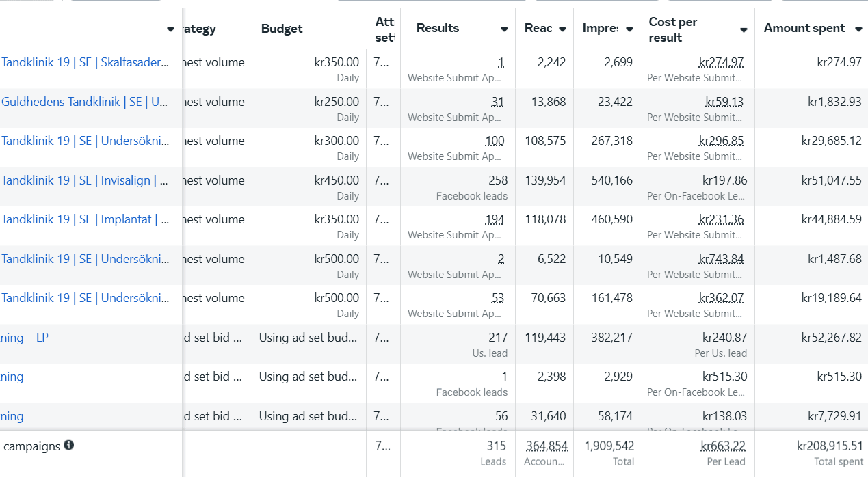This screenshot has height=477, width=868.
Task: Open Tandklinik 19 Invisalign campaign link
Action: point(85,180)
